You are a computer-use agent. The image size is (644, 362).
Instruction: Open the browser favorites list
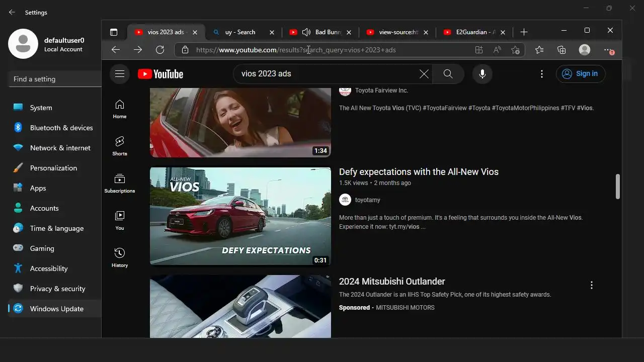539,50
